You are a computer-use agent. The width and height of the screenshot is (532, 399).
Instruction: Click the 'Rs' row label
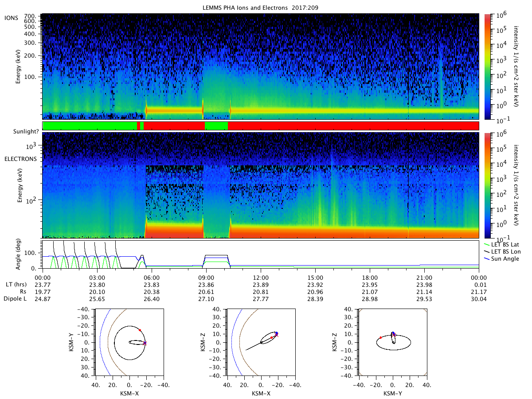23,291
